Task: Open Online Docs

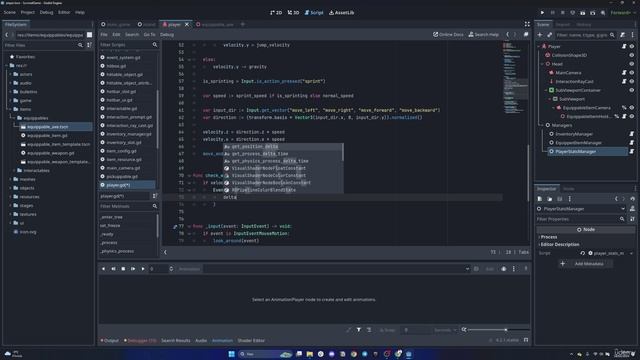Action: click(448, 35)
